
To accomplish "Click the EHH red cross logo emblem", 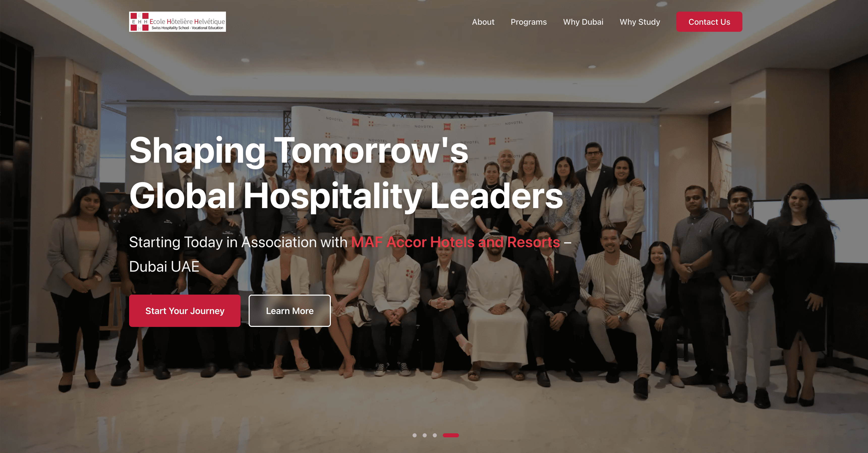I will (x=139, y=22).
